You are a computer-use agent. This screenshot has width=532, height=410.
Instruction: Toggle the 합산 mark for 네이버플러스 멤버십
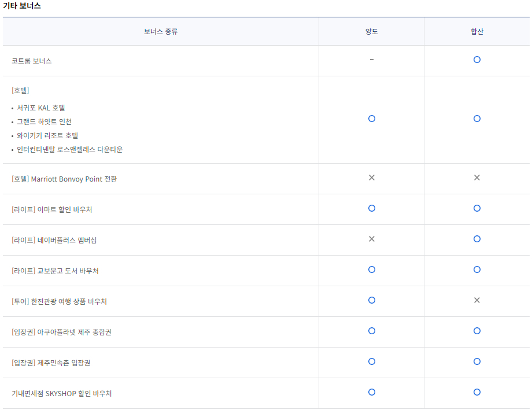click(x=476, y=239)
